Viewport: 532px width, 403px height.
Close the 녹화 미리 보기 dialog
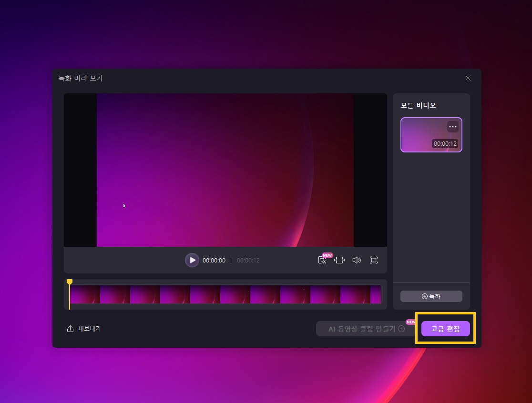(x=468, y=78)
